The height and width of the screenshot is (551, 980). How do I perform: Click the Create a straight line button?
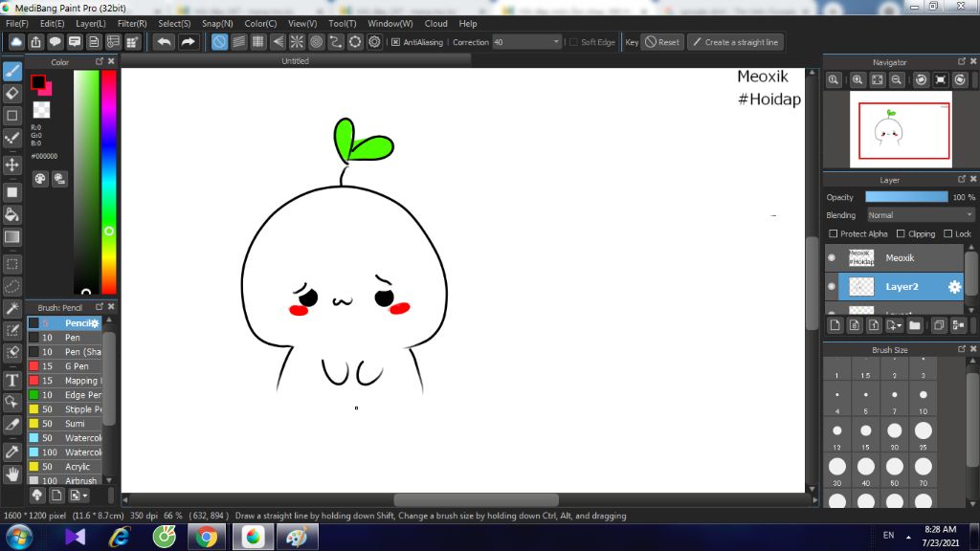pos(735,42)
